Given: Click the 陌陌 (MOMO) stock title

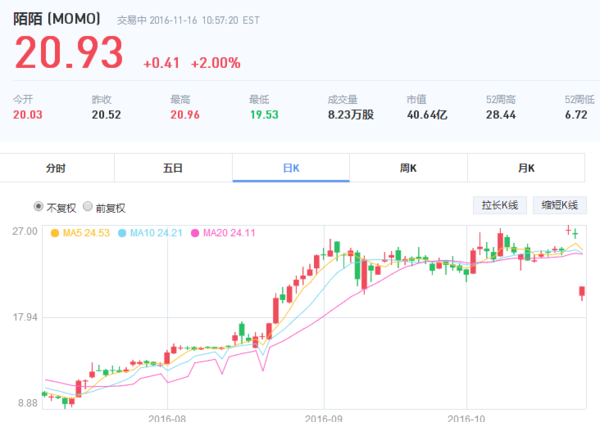Looking at the screenshot, I should click(57, 19).
